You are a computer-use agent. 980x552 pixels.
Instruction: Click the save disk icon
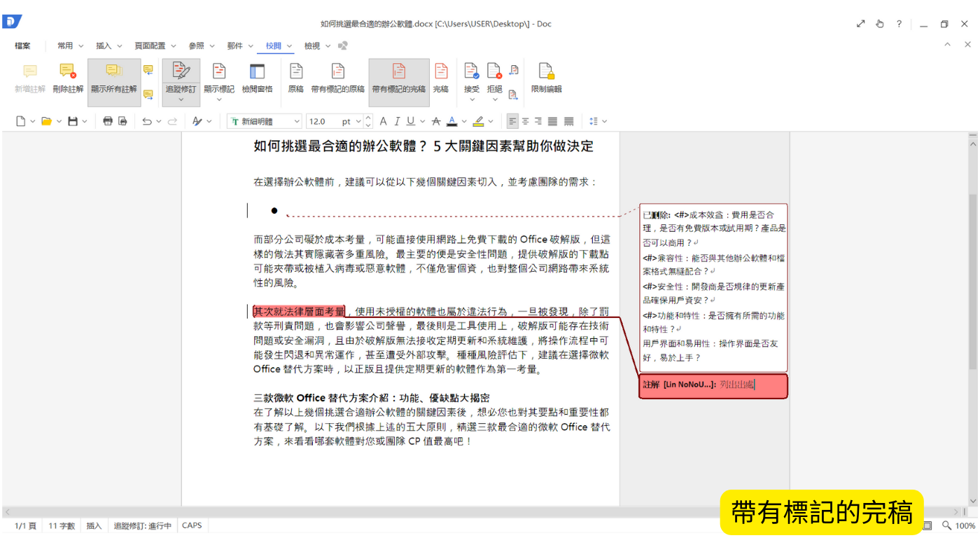[73, 121]
